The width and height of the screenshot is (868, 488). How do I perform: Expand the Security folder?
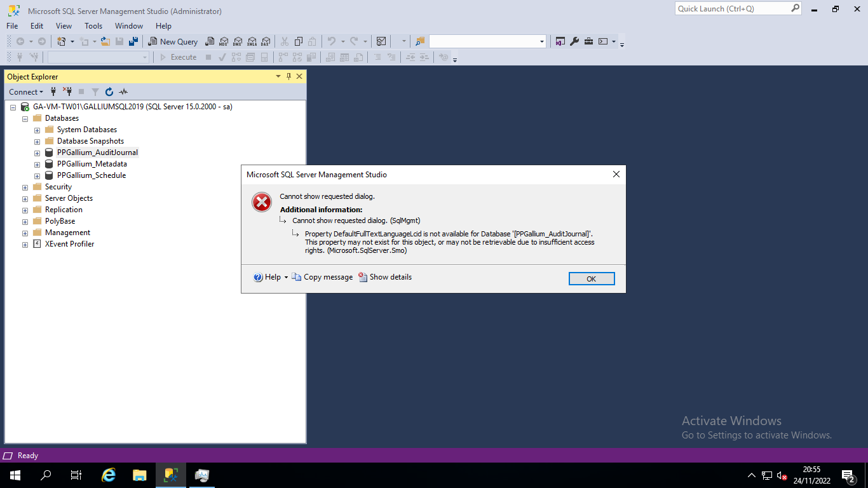pyautogui.click(x=25, y=187)
